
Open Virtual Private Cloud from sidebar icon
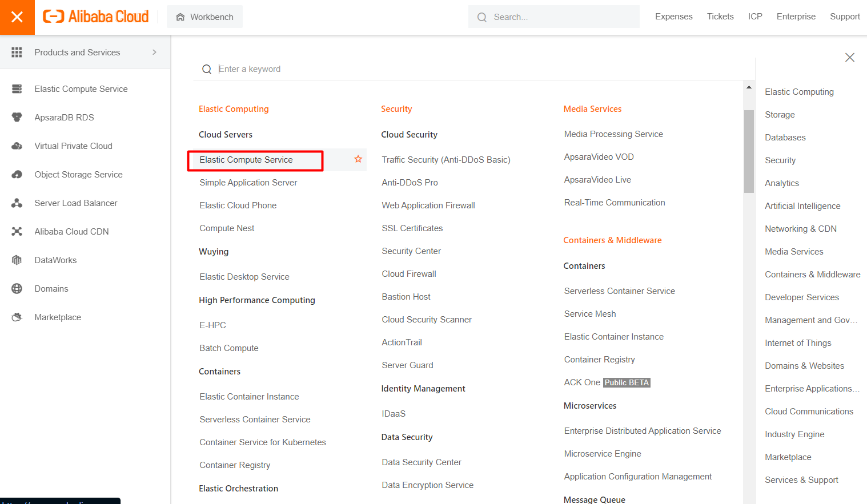17,146
